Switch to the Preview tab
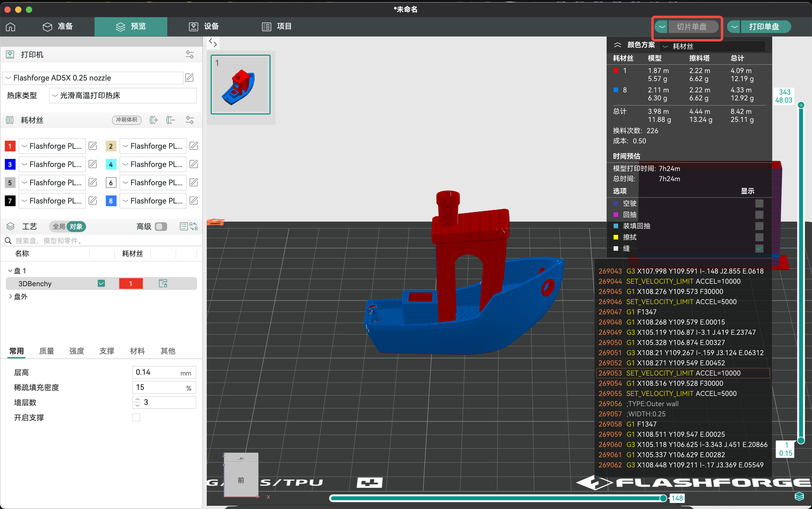Screen dimensions: 812x509 130,27
